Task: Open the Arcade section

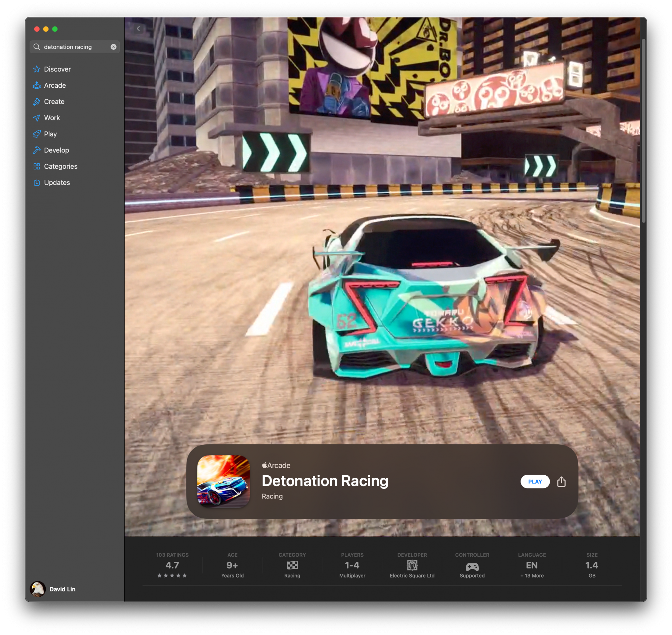Action: (x=75, y=85)
